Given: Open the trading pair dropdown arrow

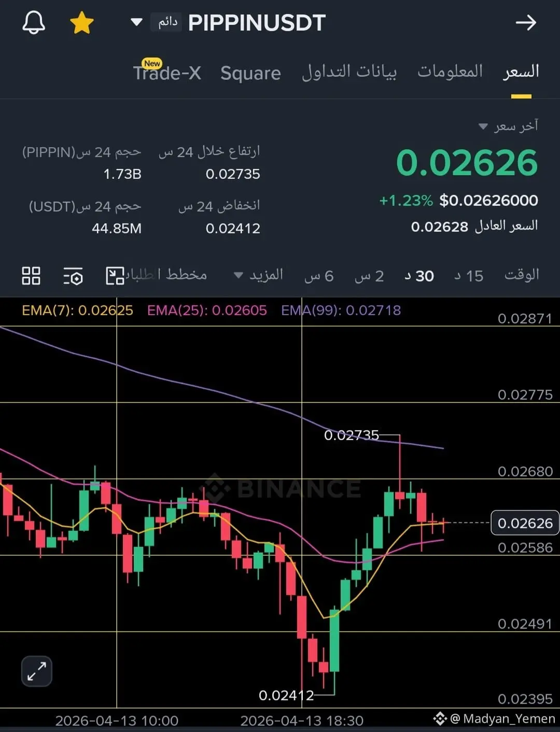Looking at the screenshot, I should [x=136, y=22].
